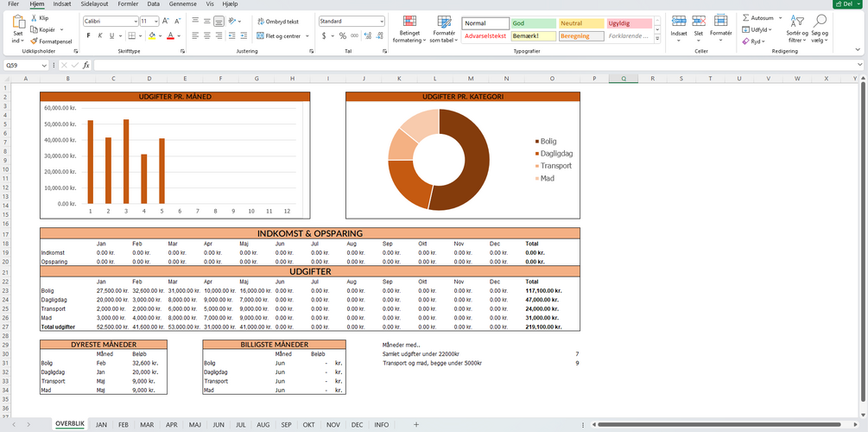868x432 pixels.
Task: Open Formatér som tabel menu
Action: [444, 30]
